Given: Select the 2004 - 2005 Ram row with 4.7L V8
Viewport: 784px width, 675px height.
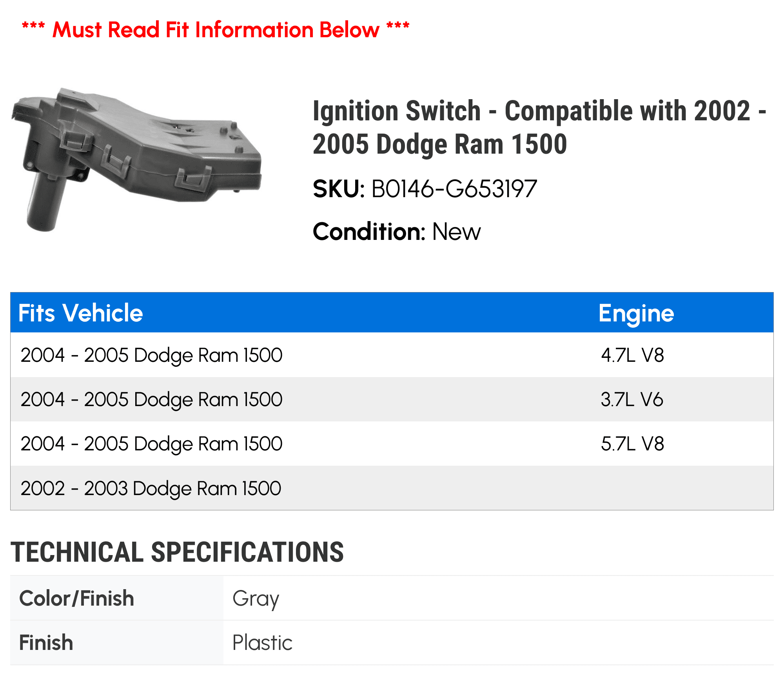Looking at the screenshot, I should (151, 355).
